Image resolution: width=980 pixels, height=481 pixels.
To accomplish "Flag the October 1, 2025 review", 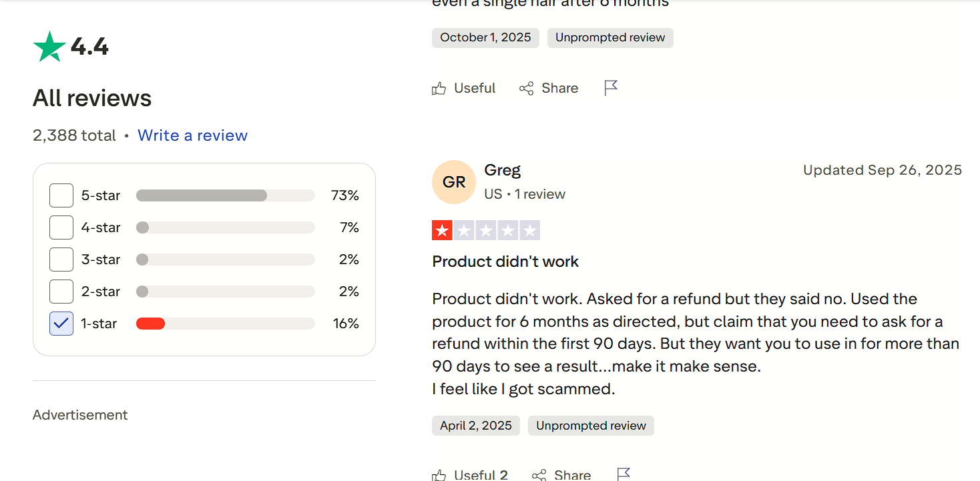I will click(x=611, y=88).
